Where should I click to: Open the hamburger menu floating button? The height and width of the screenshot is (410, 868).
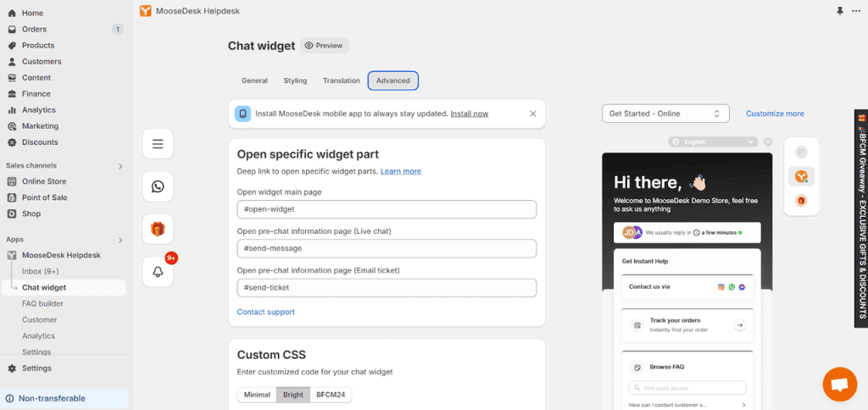point(158,144)
